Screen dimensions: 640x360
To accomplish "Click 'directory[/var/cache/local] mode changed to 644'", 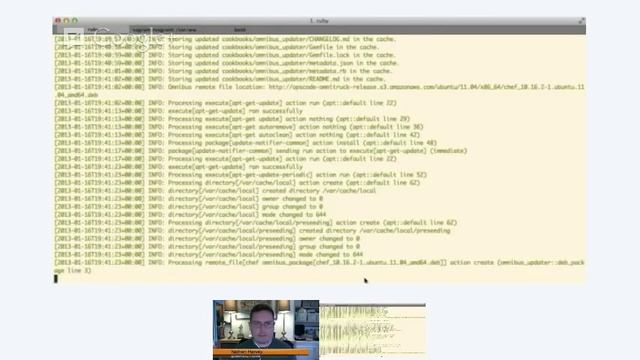I will (x=190, y=215).
